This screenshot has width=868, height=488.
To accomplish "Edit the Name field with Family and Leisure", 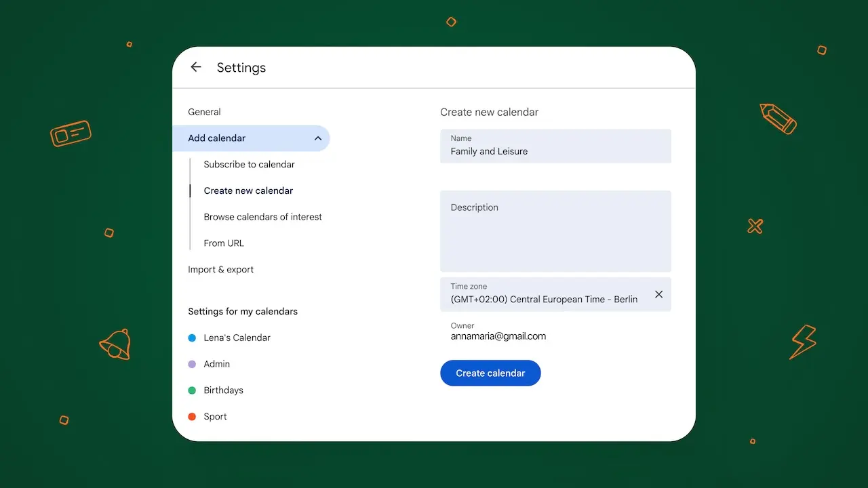I will (x=555, y=146).
